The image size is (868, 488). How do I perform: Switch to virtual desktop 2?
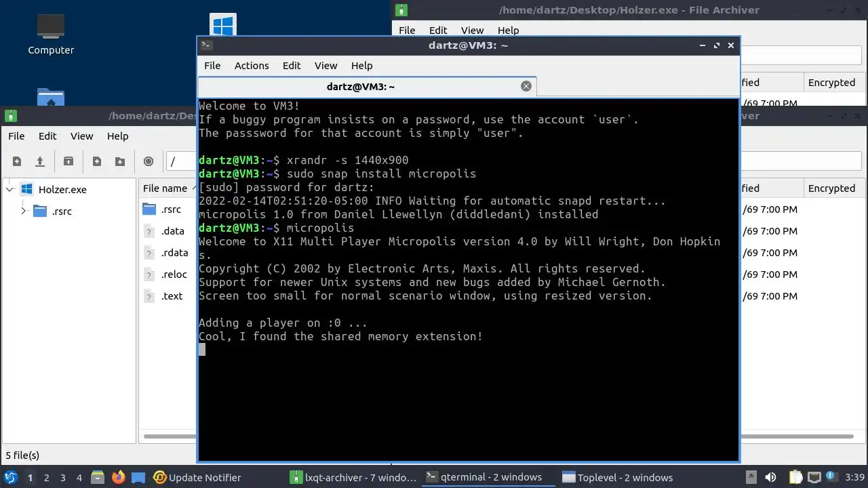[46, 478]
